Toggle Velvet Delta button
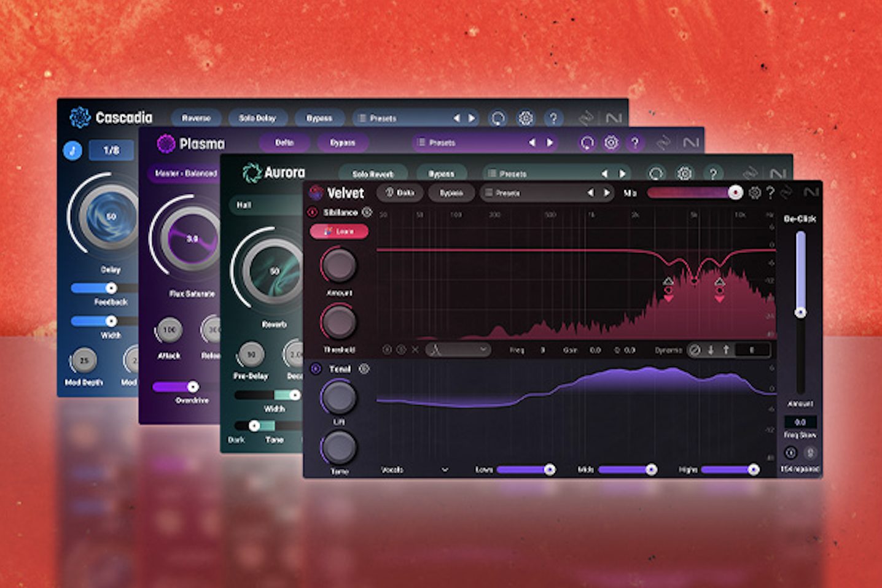This screenshot has width=882, height=588. pos(400,193)
